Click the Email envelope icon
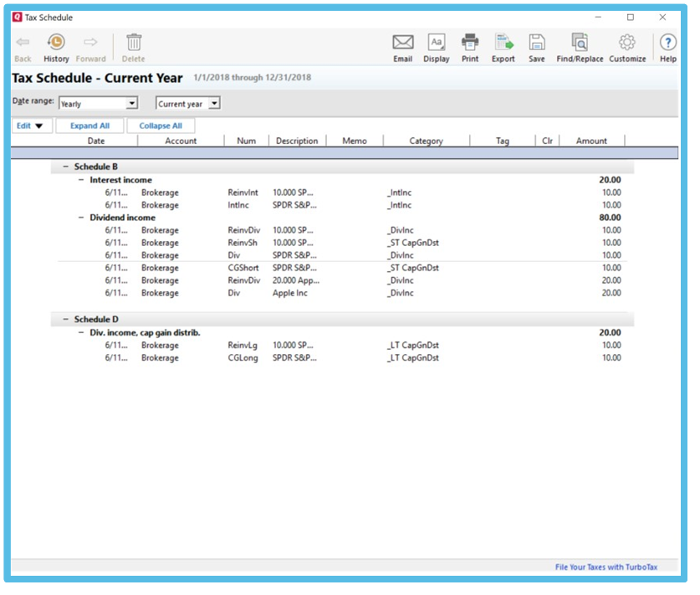The width and height of the screenshot is (700, 595). [x=403, y=43]
